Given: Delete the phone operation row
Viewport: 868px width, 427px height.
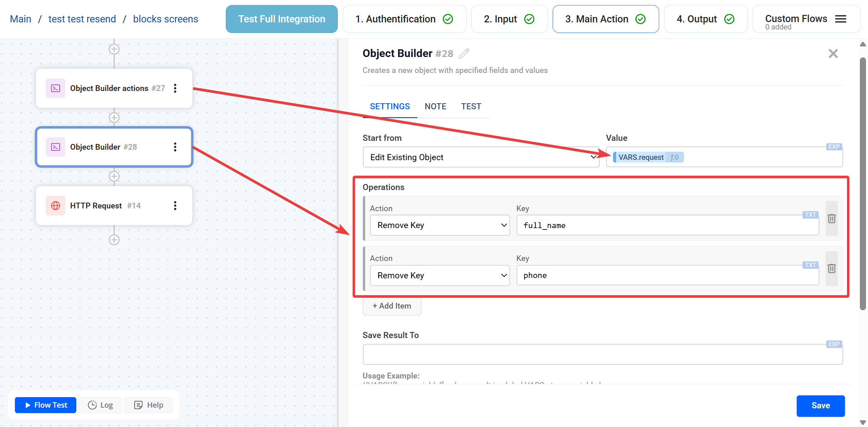Looking at the screenshot, I should pos(831,268).
